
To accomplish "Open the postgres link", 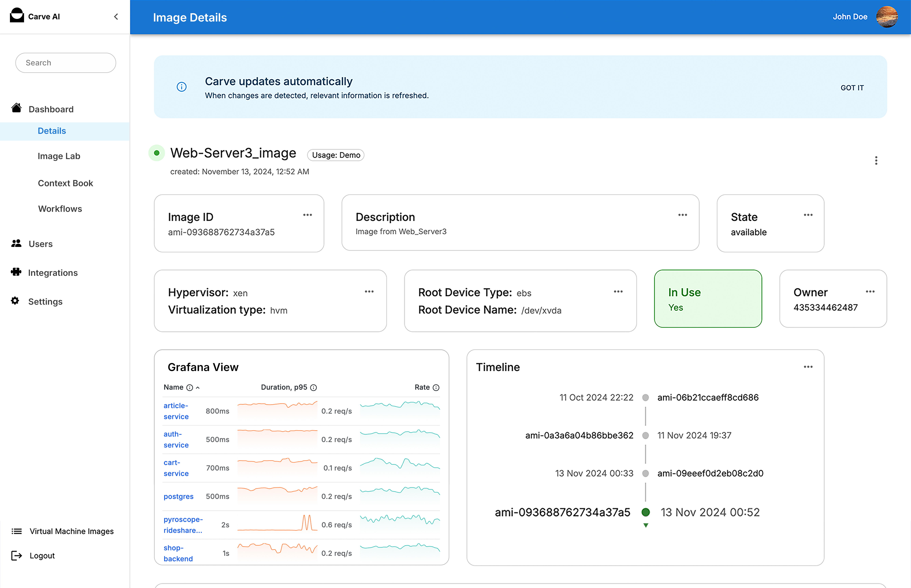I will click(179, 496).
